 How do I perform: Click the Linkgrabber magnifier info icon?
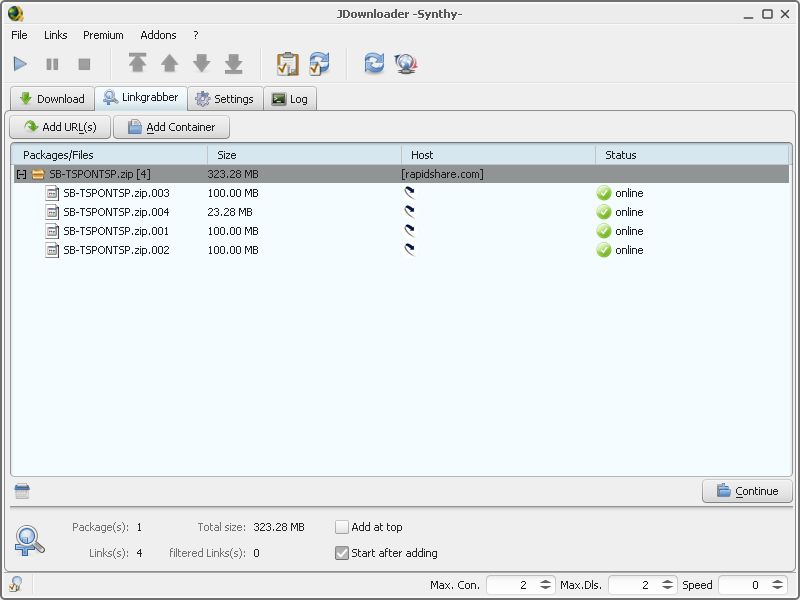tap(30, 541)
